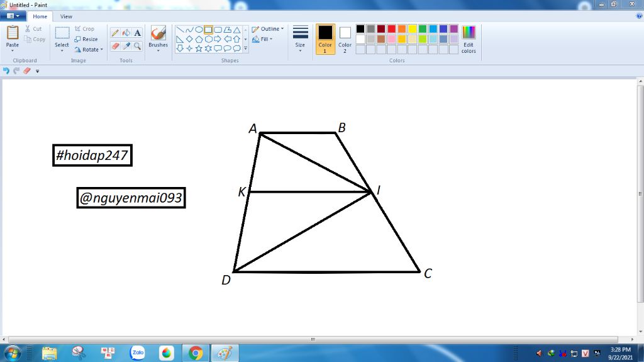Activate Color 1 foreground selector
The width and height of the screenshot is (644, 362).
(325, 39)
